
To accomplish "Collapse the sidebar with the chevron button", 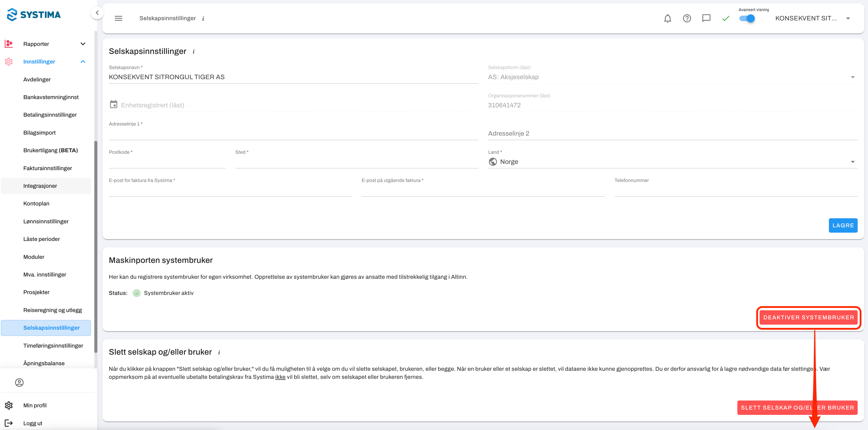I will [97, 13].
